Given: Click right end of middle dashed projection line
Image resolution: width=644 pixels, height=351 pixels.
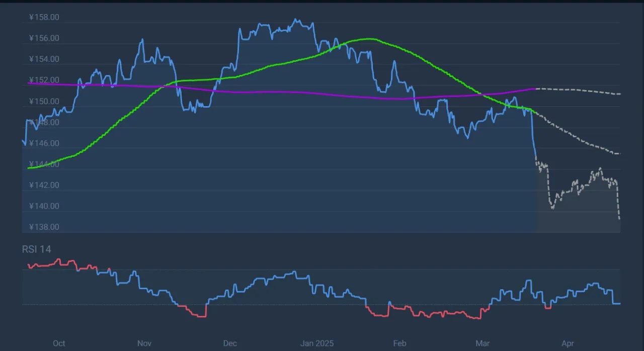Looking at the screenshot, I should pos(620,153).
